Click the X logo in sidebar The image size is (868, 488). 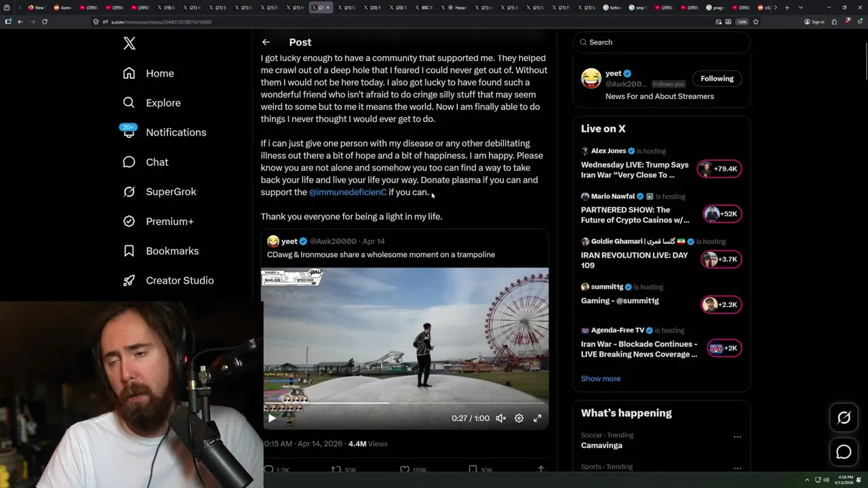point(130,43)
